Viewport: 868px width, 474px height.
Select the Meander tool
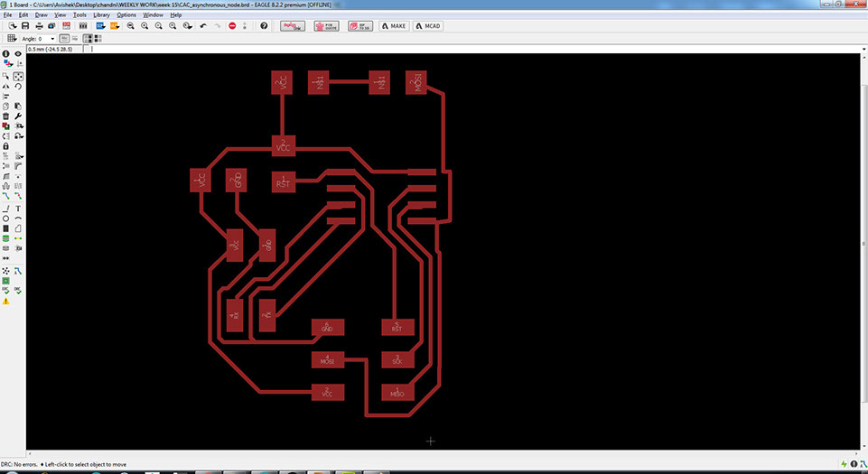click(x=5, y=186)
